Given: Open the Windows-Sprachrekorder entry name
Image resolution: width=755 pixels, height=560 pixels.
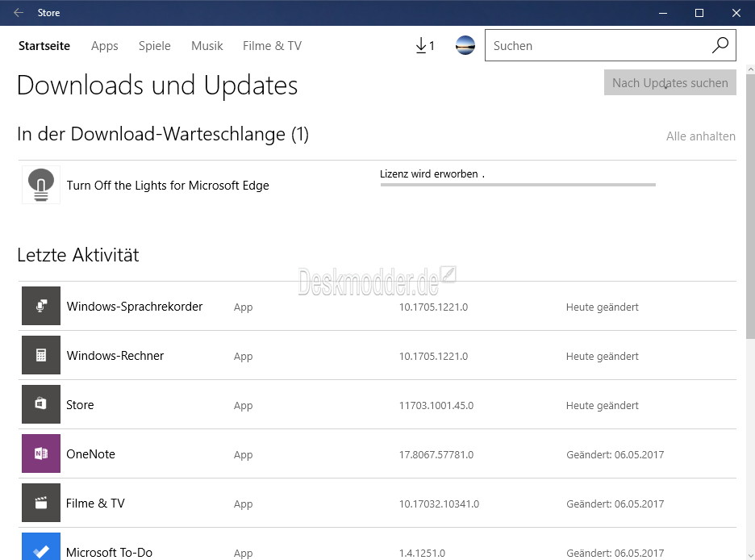Looking at the screenshot, I should [x=135, y=307].
